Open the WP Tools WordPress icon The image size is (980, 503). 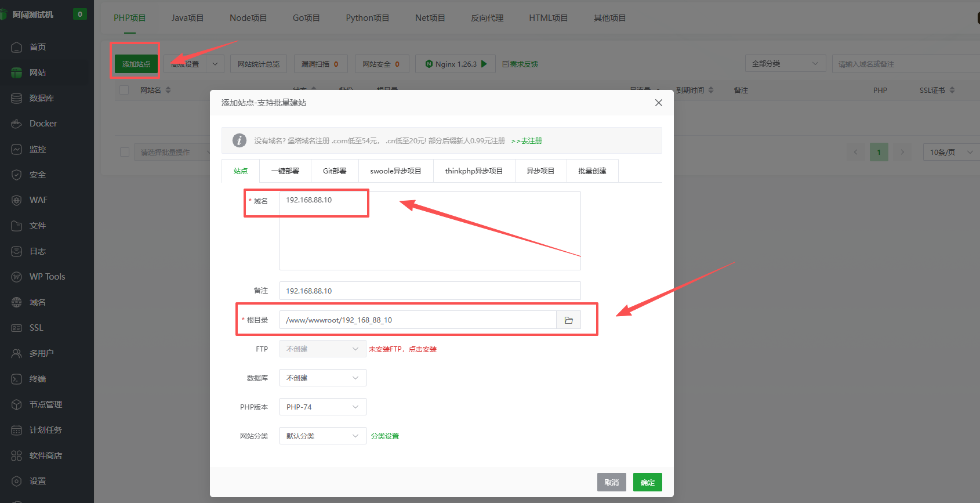(17, 277)
